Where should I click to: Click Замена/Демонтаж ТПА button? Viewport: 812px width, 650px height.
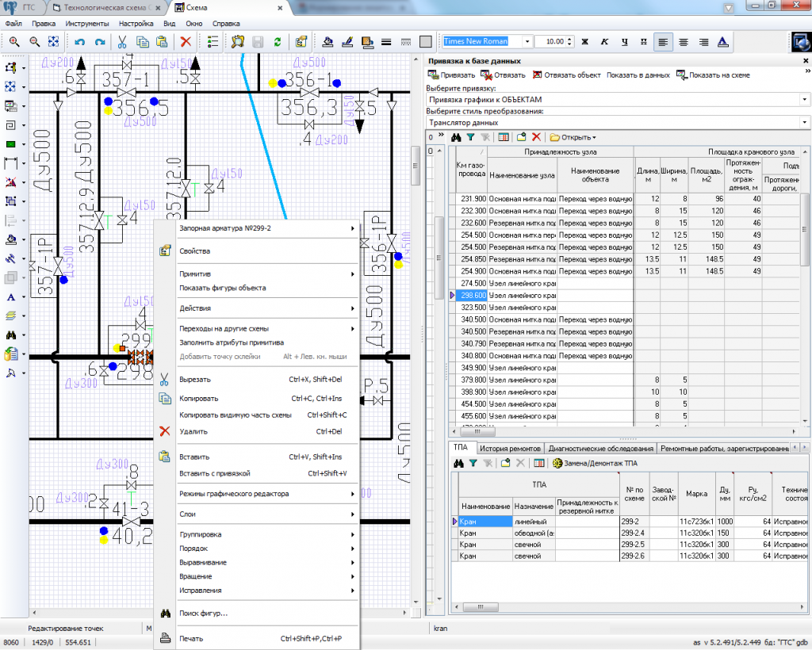pyautogui.click(x=595, y=463)
